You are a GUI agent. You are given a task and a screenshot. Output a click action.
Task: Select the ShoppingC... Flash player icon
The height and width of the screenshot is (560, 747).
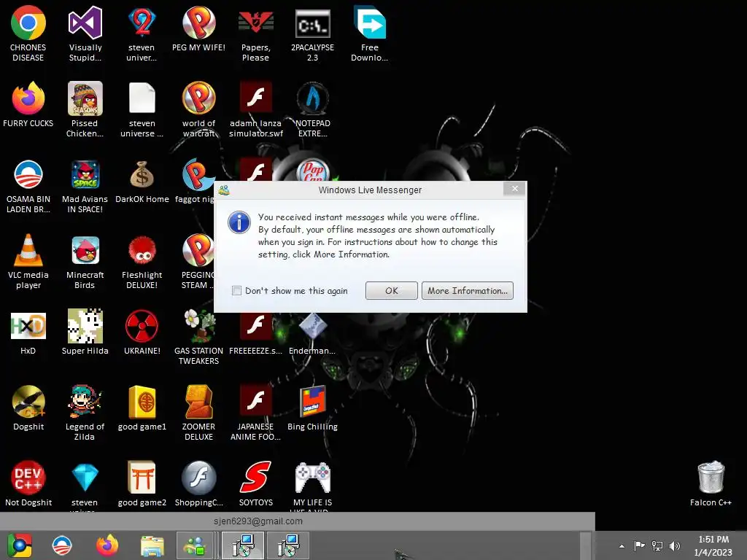[x=198, y=484]
